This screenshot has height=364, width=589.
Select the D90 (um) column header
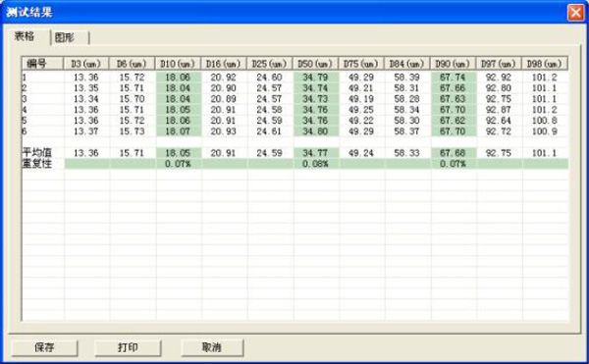(x=453, y=64)
